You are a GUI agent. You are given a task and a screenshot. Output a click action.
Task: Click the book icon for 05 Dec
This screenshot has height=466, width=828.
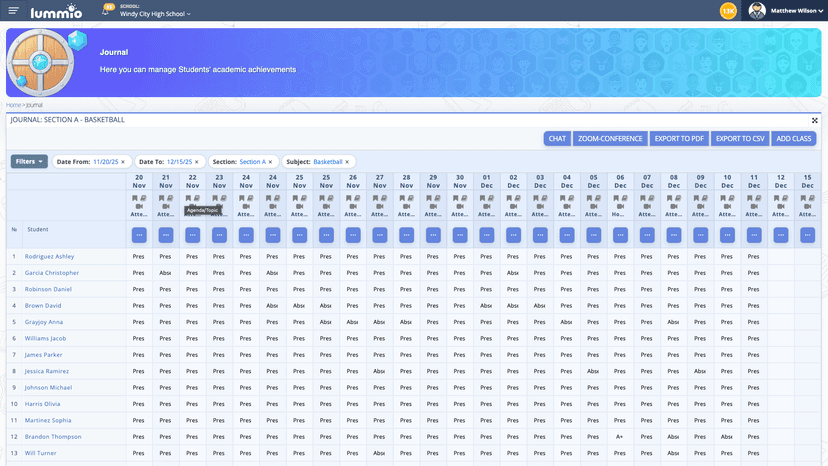(x=598, y=198)
